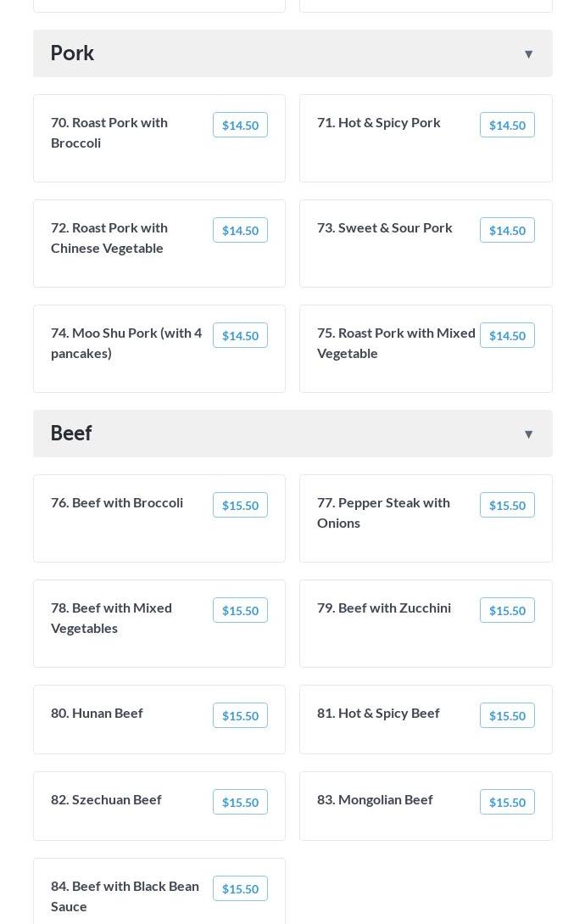Click the Pork category header
This screenshot has width=585, height=924.
(73, 53)
